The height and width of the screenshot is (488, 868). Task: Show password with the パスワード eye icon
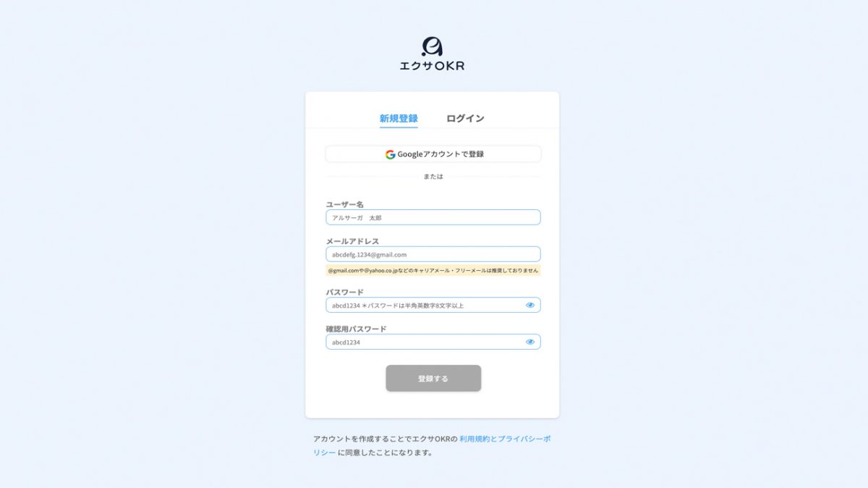coord(530,305)
